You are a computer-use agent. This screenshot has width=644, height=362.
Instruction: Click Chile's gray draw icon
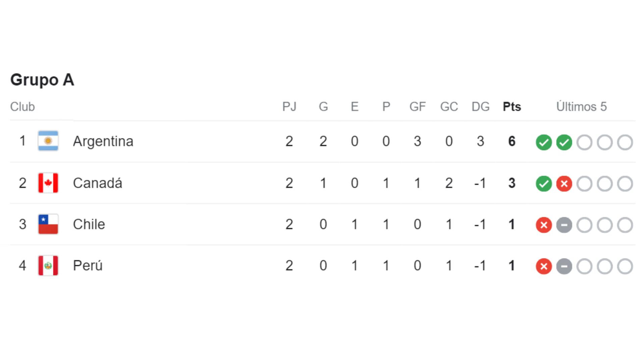click(x=564, y=225)
